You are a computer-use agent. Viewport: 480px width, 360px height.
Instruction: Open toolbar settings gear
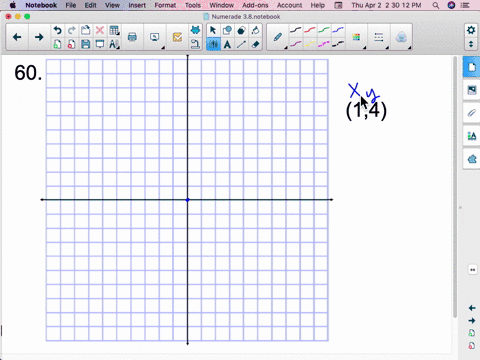(471, 30)
